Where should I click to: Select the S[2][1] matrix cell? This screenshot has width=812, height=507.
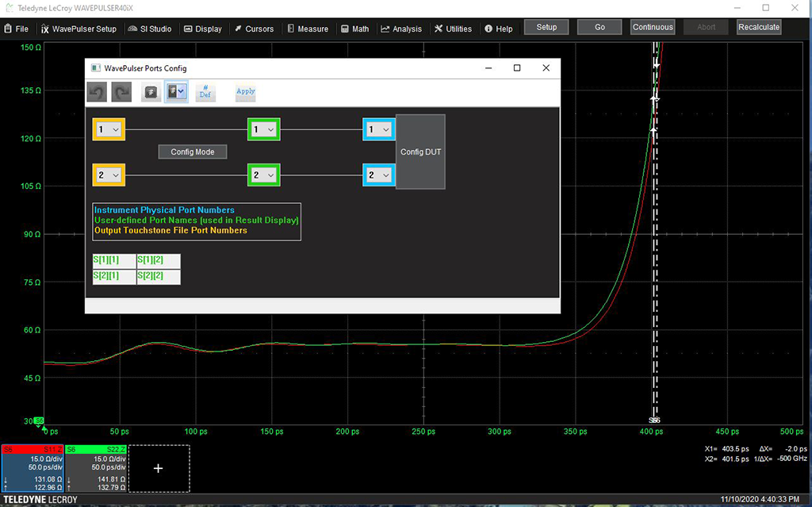(x=114, y=277)
